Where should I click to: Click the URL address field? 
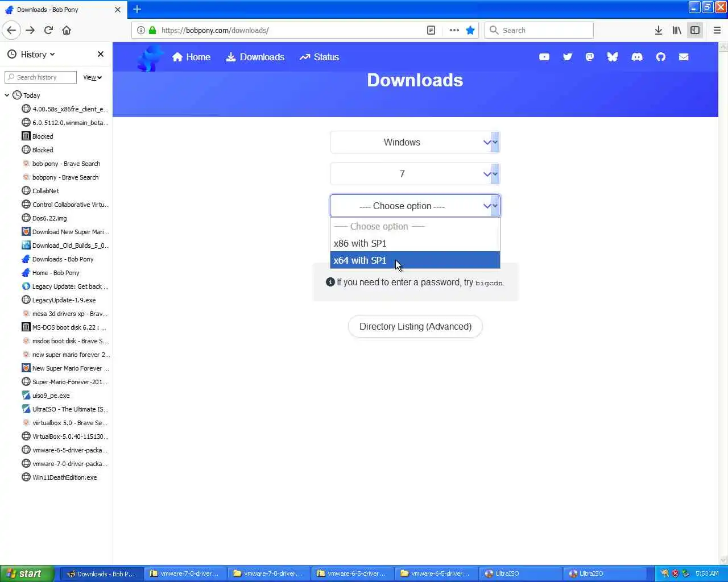(x=290, y=30)
